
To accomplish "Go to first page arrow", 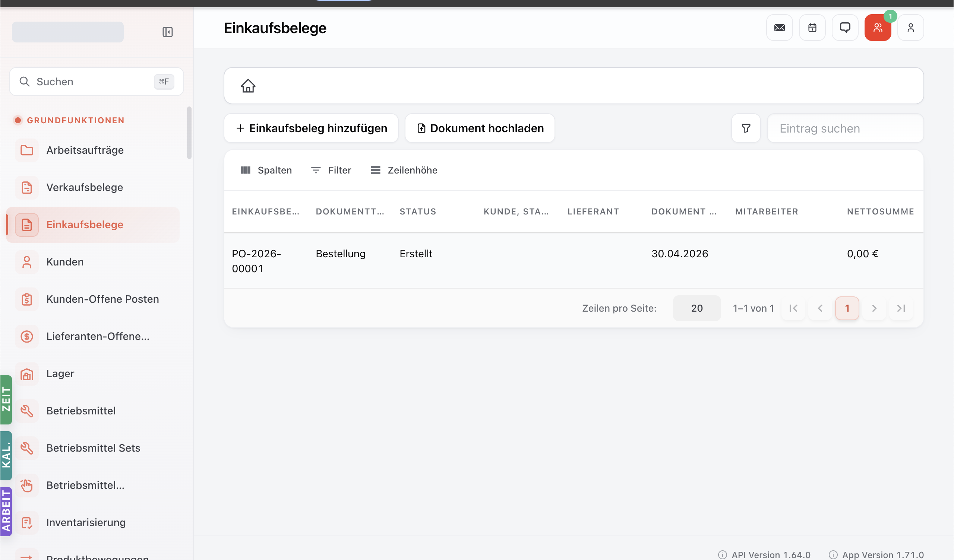I will click(x=793, y=308).
